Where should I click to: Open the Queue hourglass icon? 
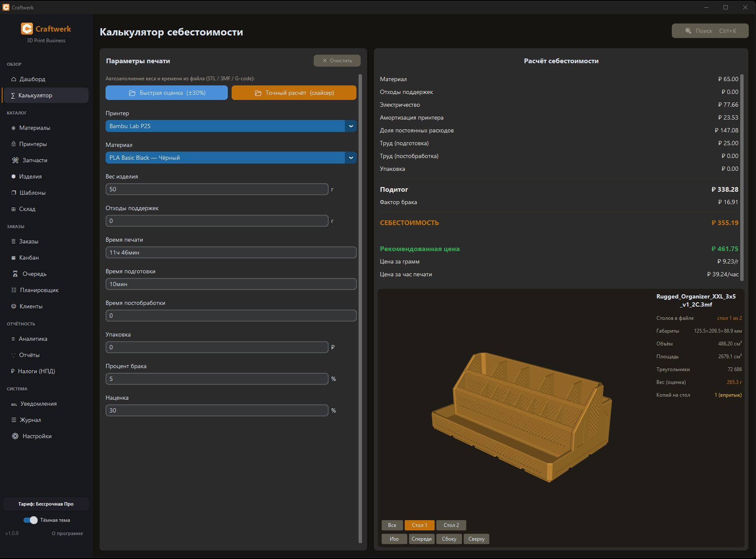click(15, 274)
